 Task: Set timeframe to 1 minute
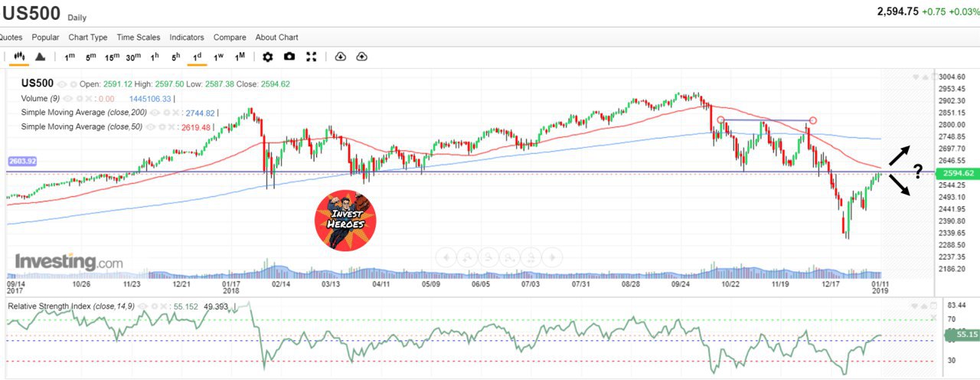70,57
